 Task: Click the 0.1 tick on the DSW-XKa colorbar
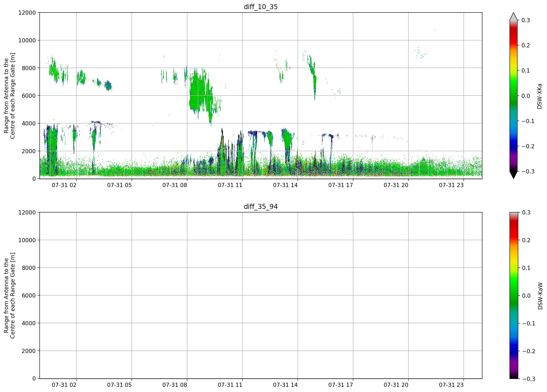click(526, 71)
